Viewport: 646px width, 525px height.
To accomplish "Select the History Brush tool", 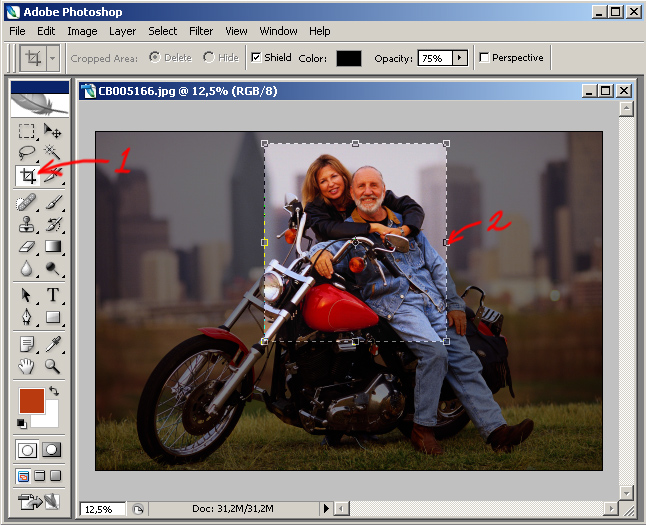I will coord(53,225).
